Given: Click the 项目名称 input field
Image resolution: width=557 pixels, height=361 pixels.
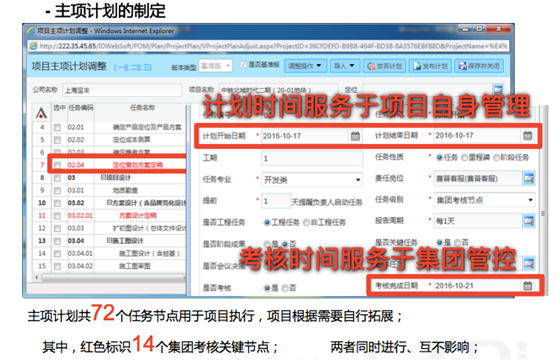Looking at the screenshot, I should click(x=278, y=90).
